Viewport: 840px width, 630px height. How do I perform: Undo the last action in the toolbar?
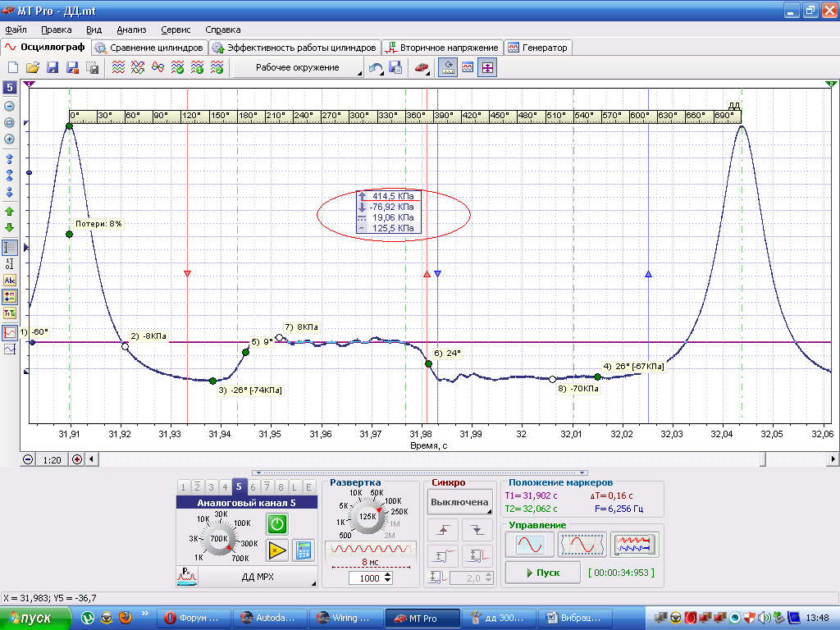click(x=376, y=67)
